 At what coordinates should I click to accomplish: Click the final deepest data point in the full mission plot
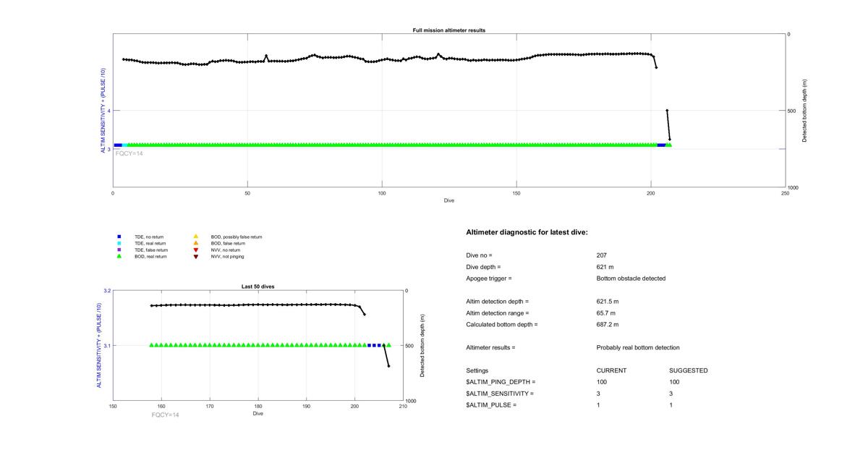click(670, 139)
